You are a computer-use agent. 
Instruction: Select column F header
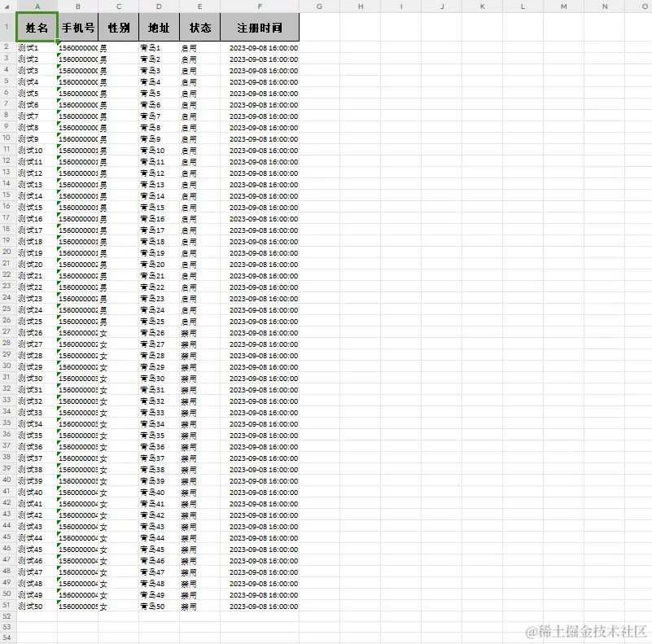[259, 7]
